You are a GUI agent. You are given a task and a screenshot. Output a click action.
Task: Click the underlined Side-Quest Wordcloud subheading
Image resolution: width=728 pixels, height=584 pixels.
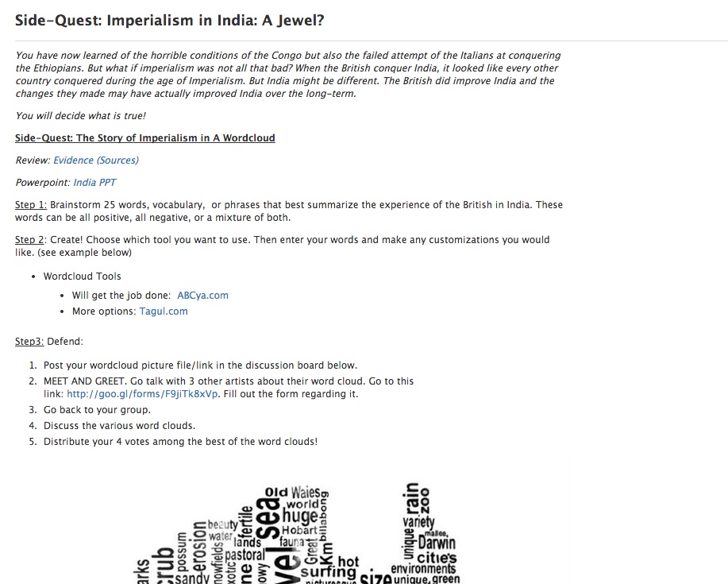pyautogui.click(x=144, y=138)
